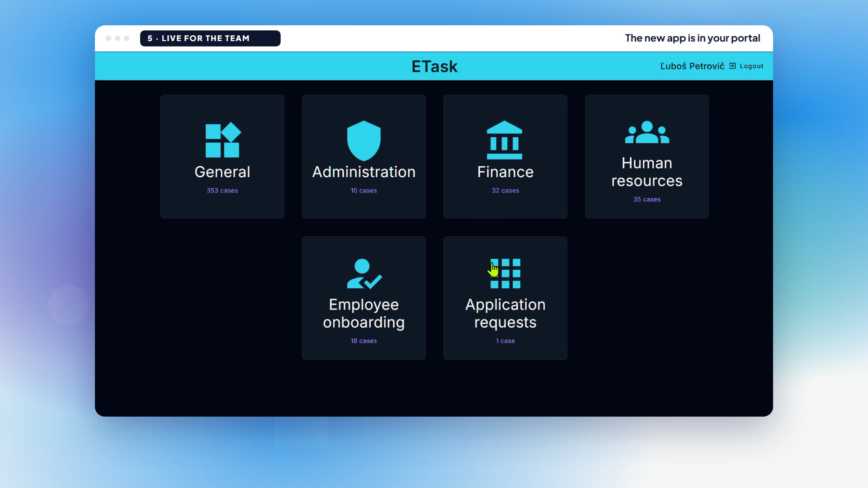Open the Employee onboarding person-check icon
This screenshot has height=488, width=868.
pos(364,274)
